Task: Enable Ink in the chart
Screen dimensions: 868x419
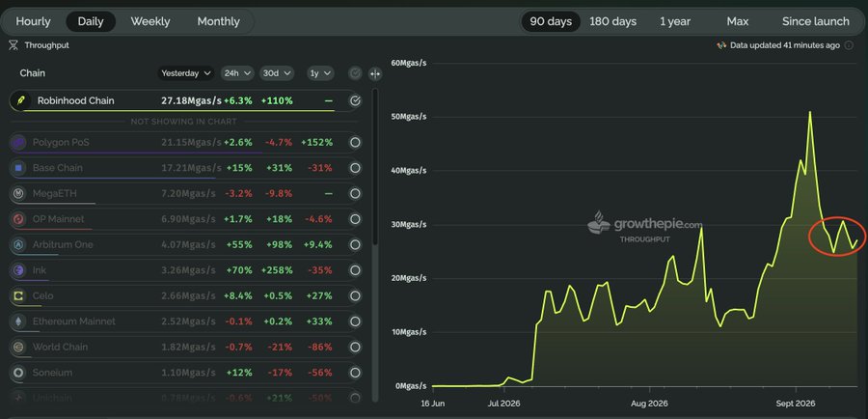Action: [x=355, y=270]
